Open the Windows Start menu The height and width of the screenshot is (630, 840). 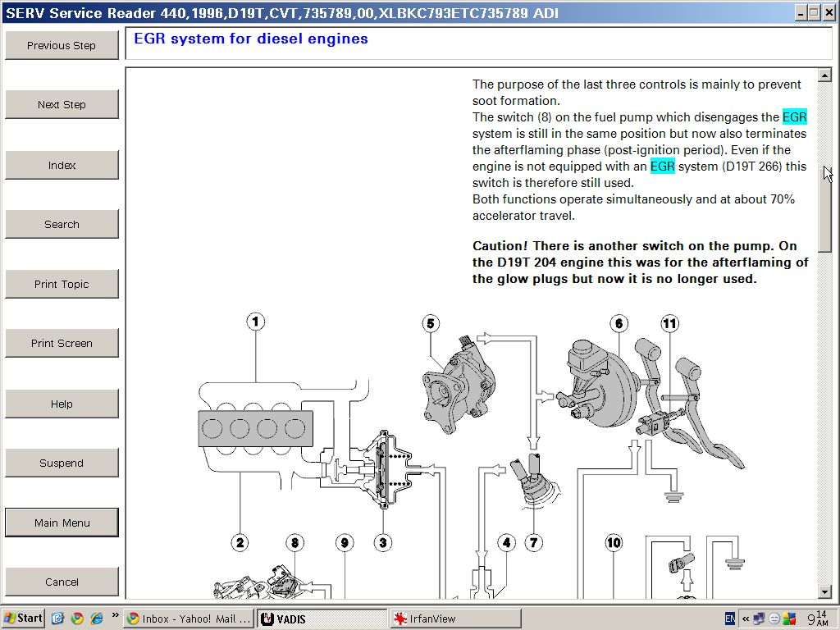(x=23, y=619)
